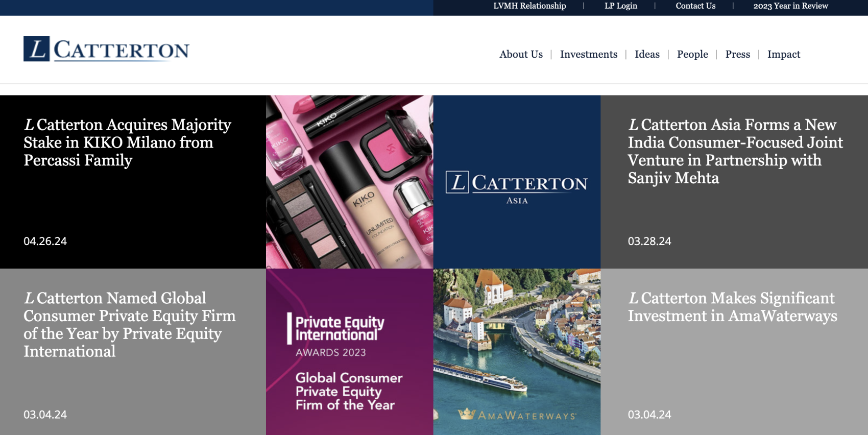Go to the People section
This screenshot has width=868, height=435.
click(692, 54)
